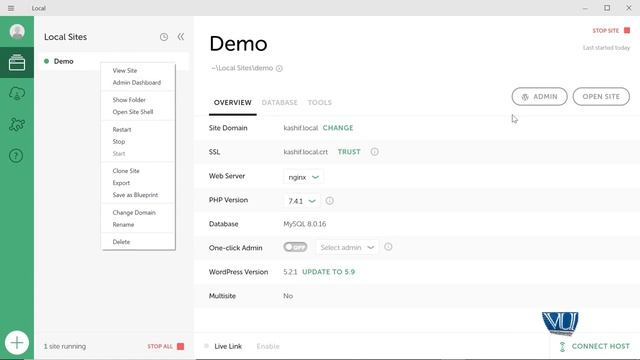This screenshot has width=640, height=360.
Task: Click the kashif.local domain text
Action: [x=300, y=128]
